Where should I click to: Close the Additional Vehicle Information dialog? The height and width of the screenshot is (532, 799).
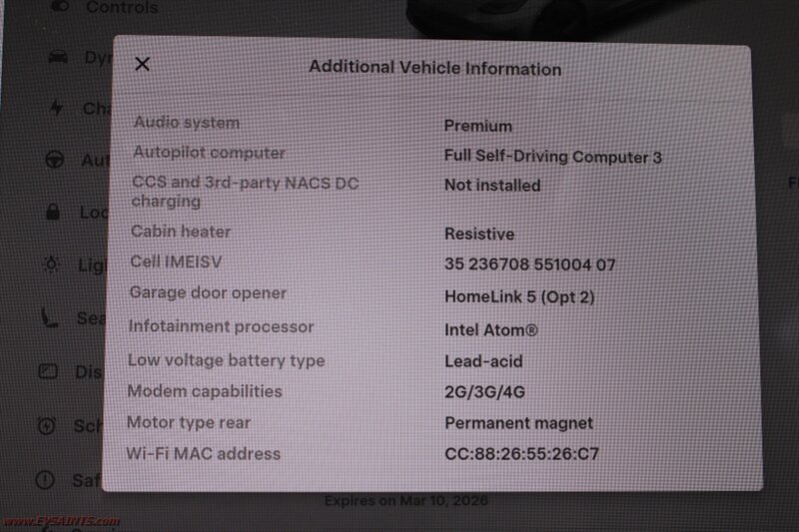142,64
